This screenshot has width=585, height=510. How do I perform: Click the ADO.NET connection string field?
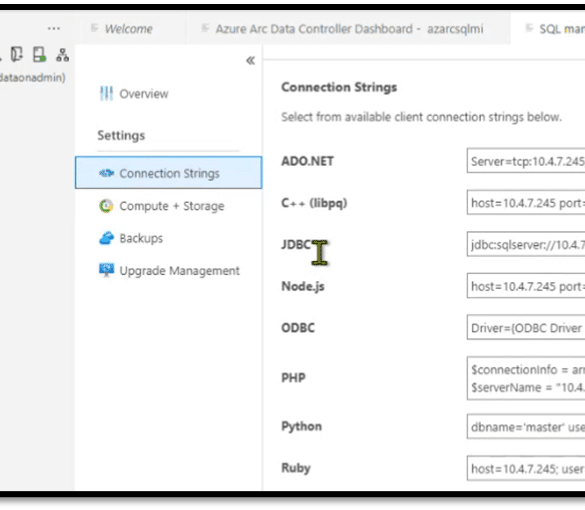coord(526,161)
